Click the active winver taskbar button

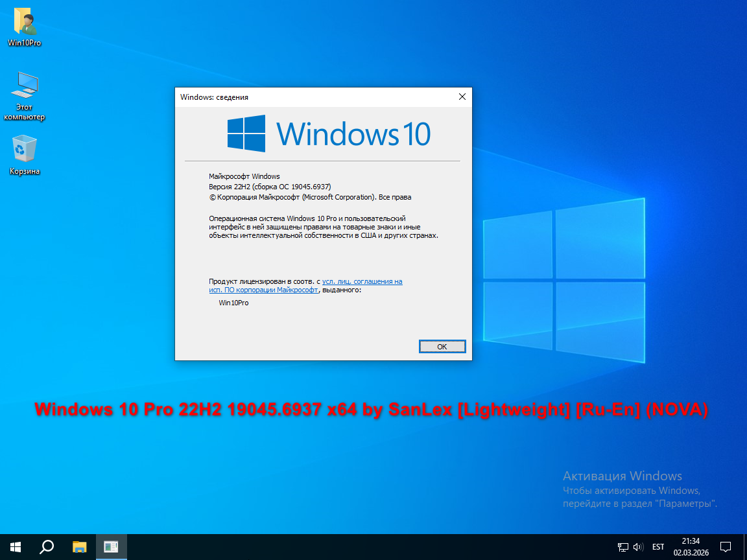pos(111,546)
